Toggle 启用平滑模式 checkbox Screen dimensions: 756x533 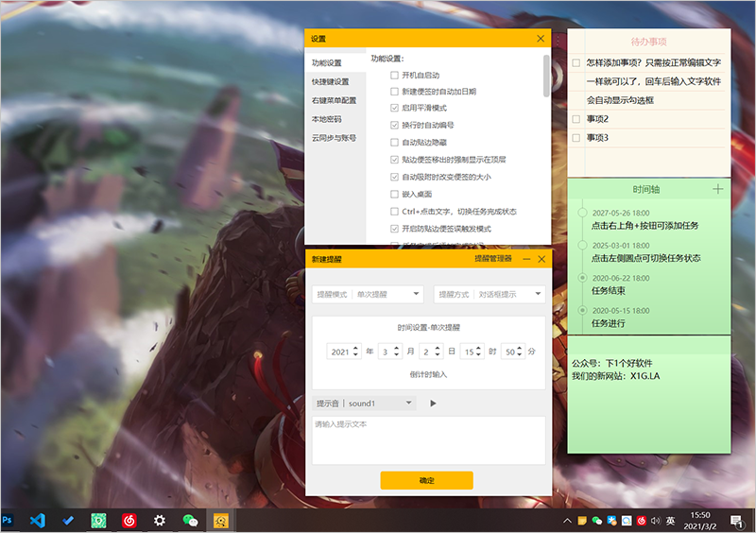[x=394, y=109]
